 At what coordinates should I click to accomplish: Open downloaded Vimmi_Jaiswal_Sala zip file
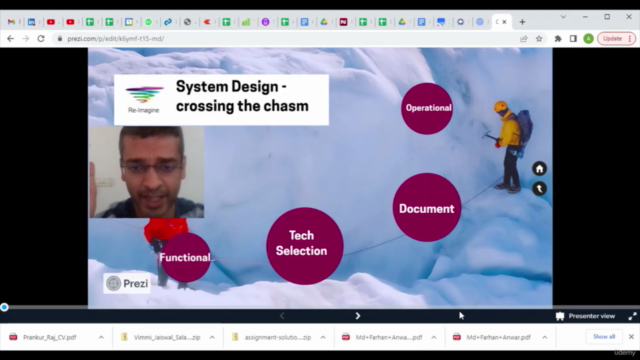[x=167, y=338]
